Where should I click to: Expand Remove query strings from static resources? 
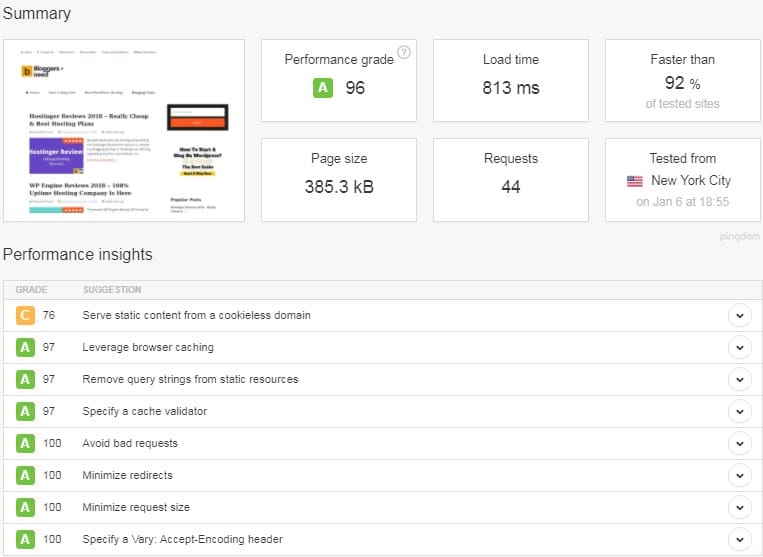[740, 379]
